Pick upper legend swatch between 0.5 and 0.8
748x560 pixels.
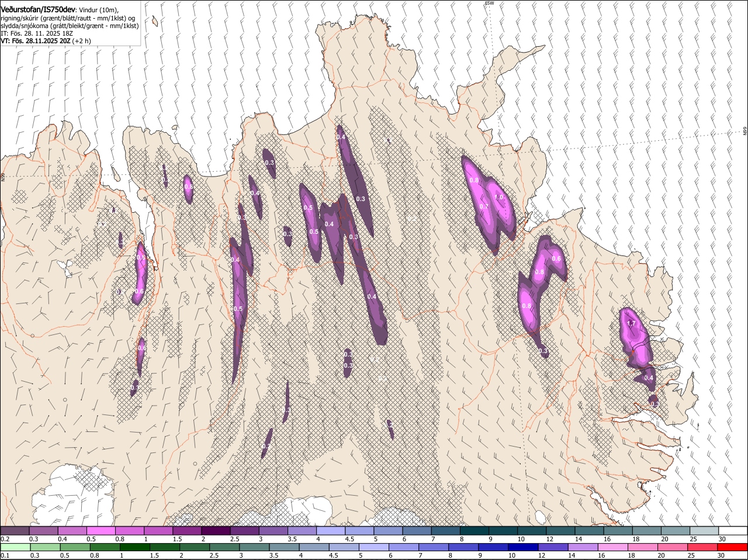coord(101,530)
